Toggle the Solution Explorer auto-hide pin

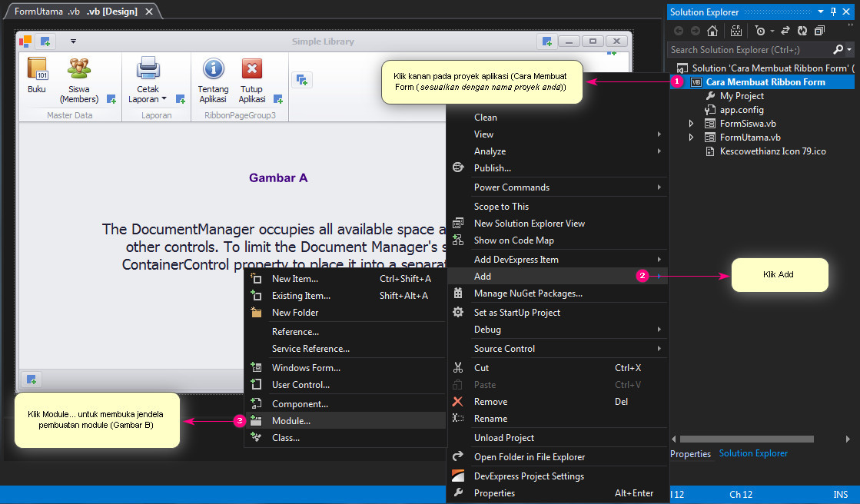833,12
